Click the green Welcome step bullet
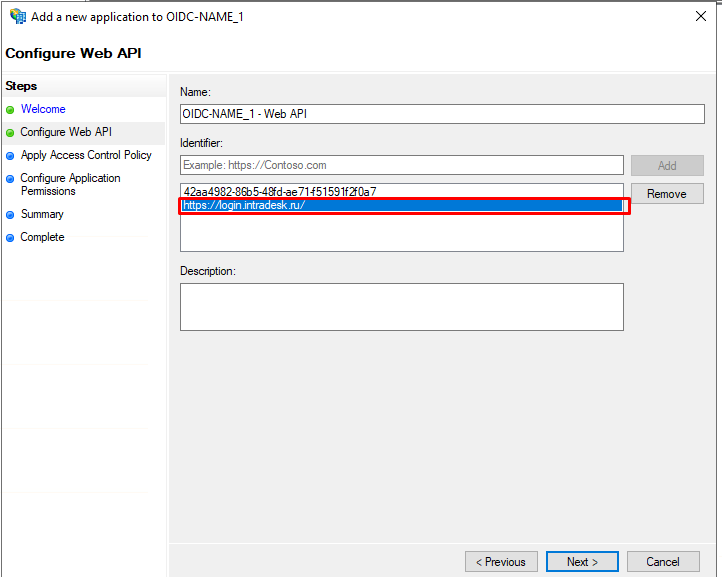This screenshot has height=577, width=722. (x=10, y=110)
